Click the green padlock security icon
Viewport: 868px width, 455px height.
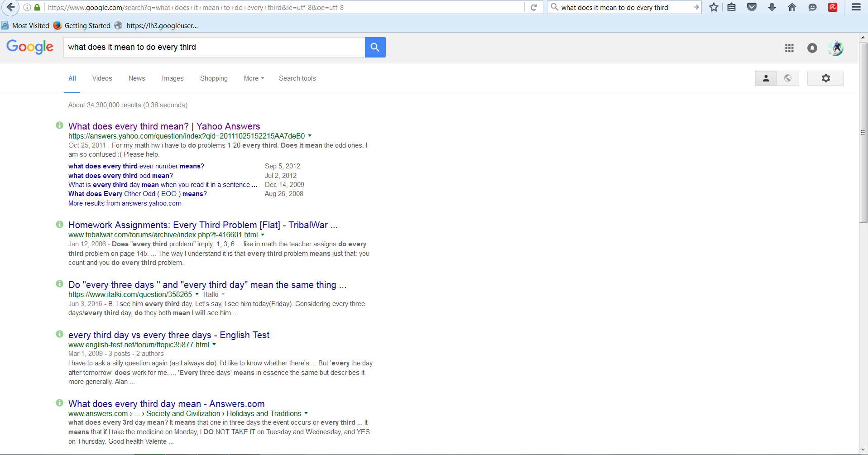37,7
